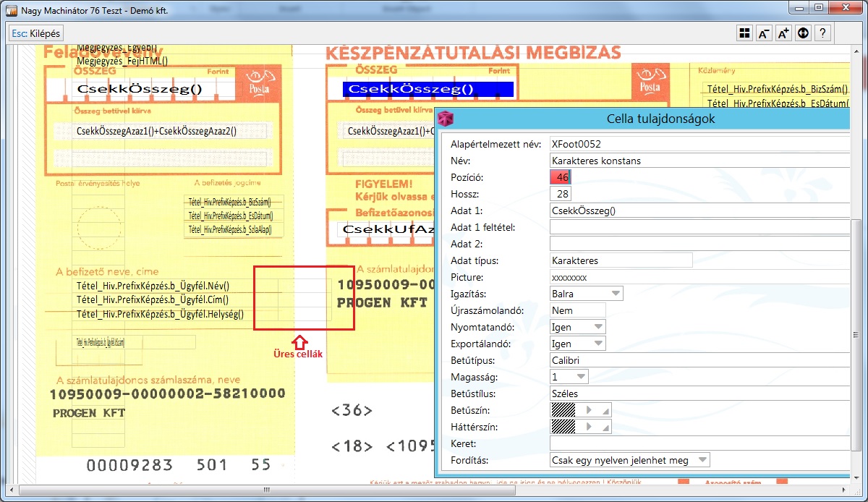
Task: Click the Betűszín hatched color swatch
Action: pyautogui.click(x=563, y=410)
